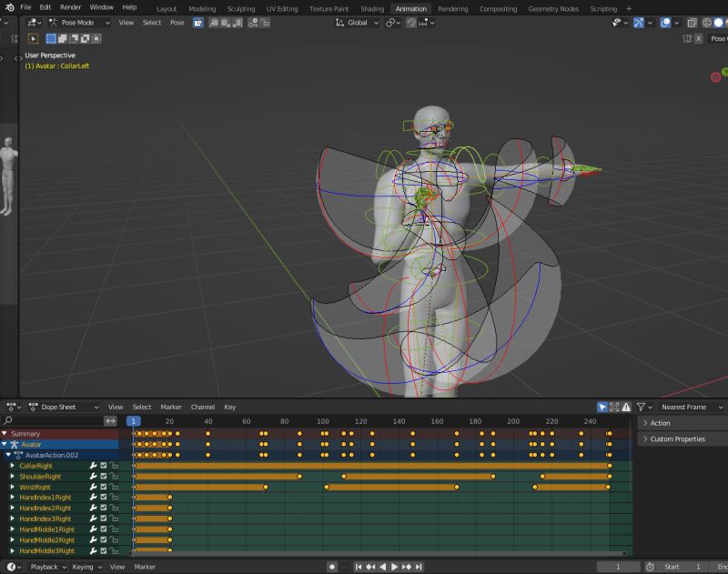Click frame 100 on the Dope Sheet timeline ruler
Screen dimensions: 728x574
tap(323, 421)
